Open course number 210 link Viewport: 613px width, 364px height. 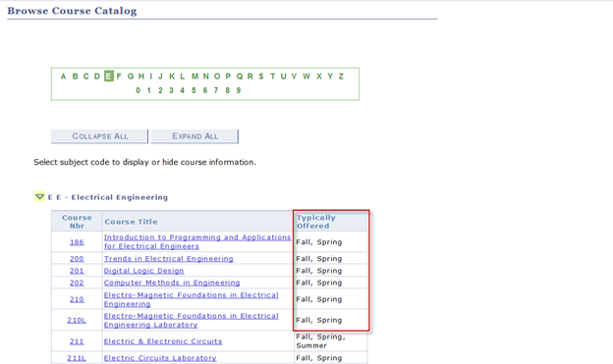tap(77, 299)
